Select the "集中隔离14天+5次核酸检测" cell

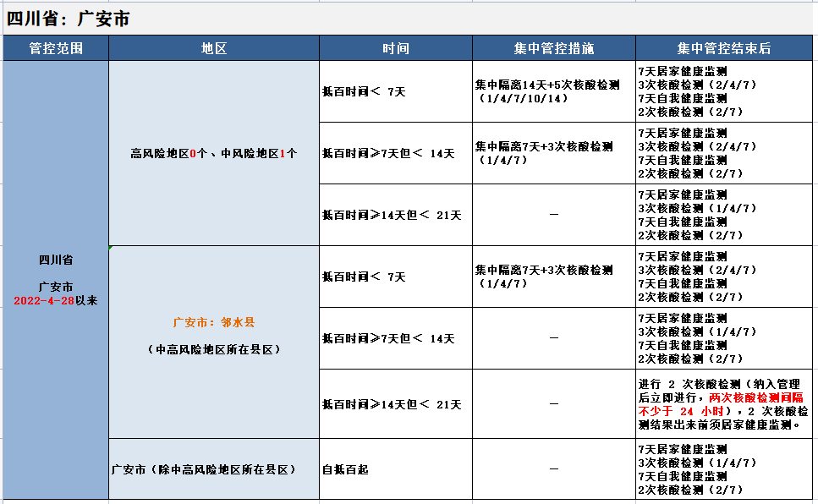click(x=554, y=92)
